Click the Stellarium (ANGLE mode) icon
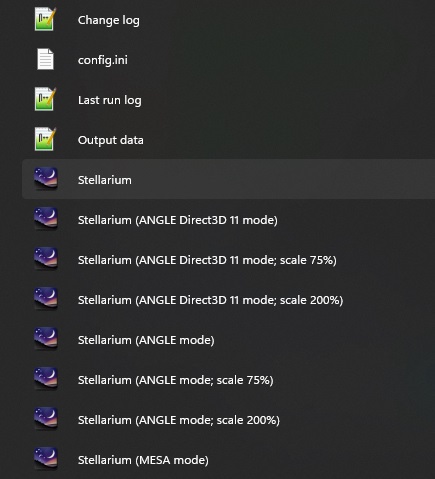The image size is (435, 479). coord(46,339)
